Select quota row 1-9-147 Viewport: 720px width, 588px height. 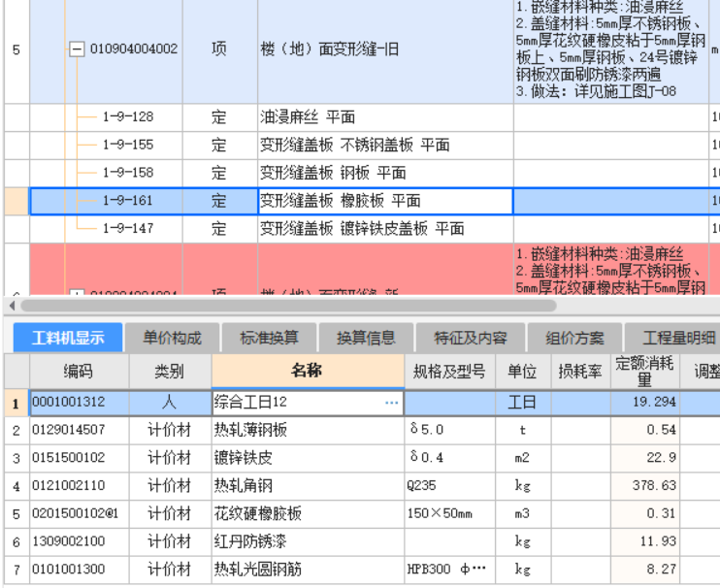(x=128, y=229)
